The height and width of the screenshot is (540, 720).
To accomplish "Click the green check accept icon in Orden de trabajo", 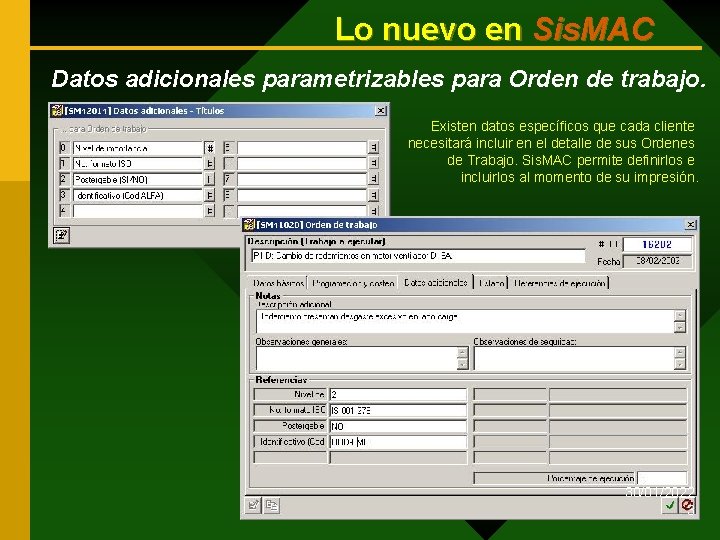I will coord(670,506).
